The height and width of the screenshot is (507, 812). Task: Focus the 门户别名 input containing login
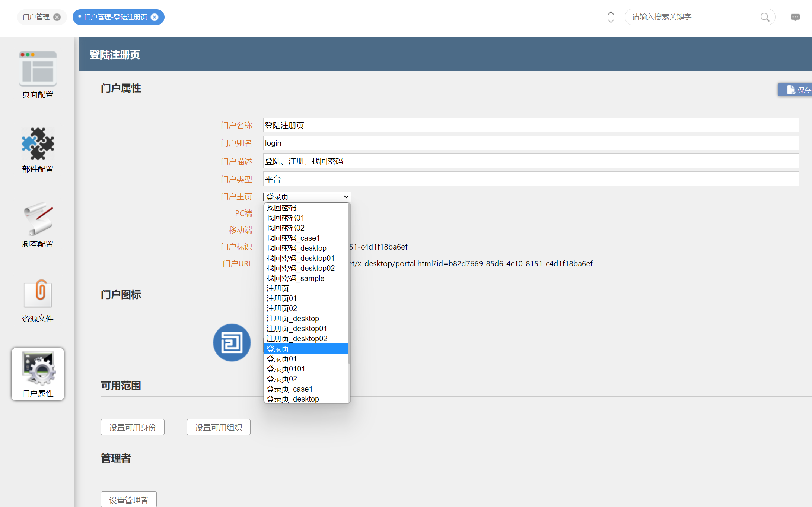(531, 143)
